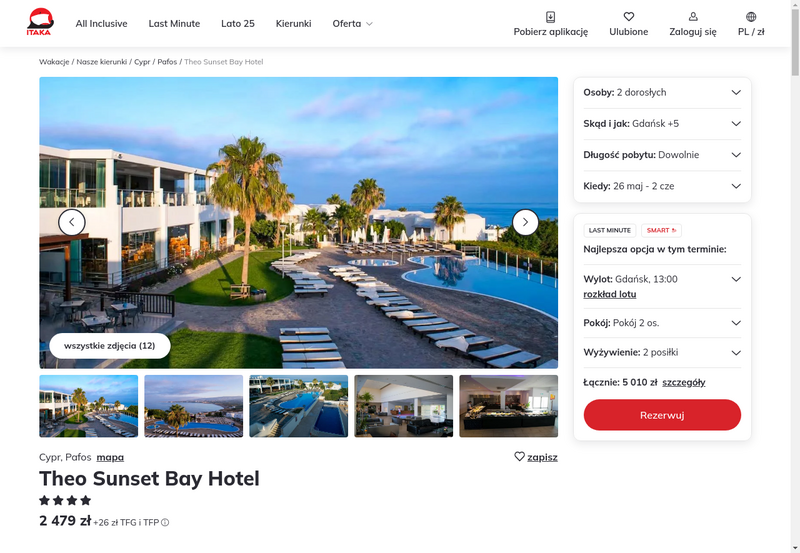Expand the Skąd i jak dropdown

[662, 123]
